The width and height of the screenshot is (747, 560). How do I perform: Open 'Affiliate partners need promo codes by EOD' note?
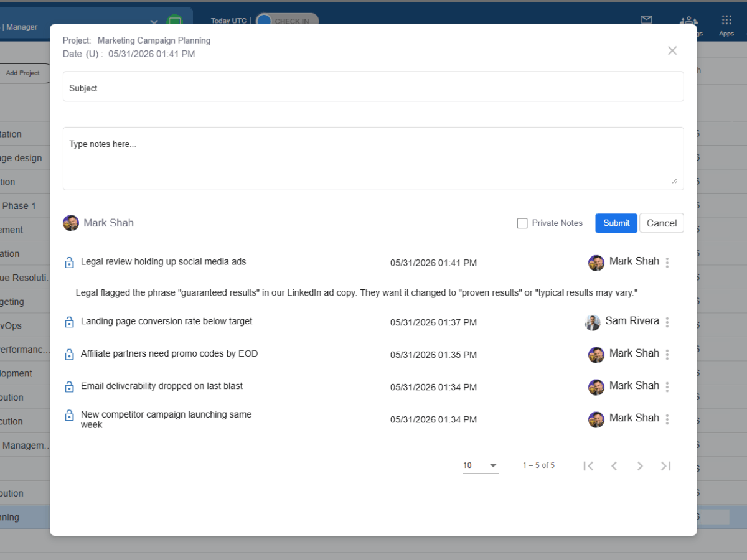tap(169, 354)
